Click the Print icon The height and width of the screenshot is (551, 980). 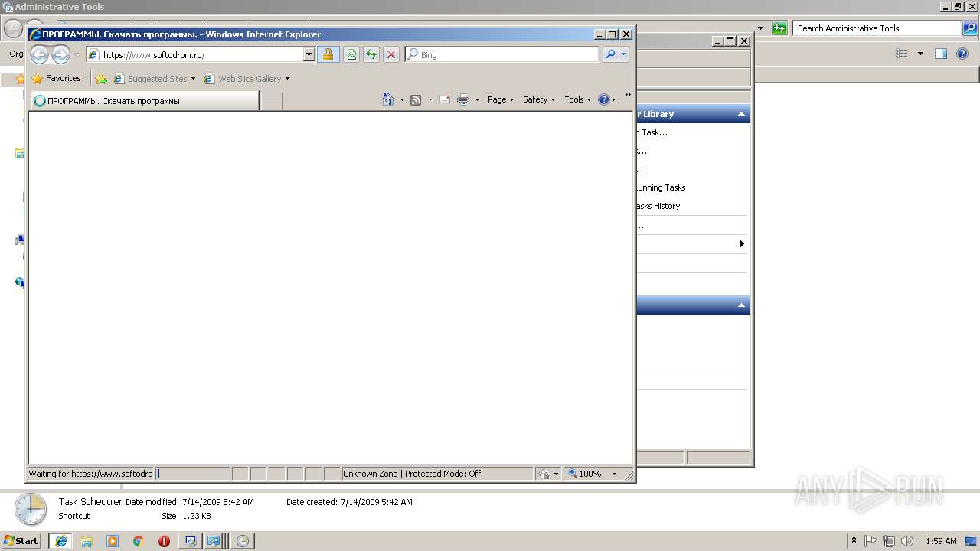tap(463, 99)
